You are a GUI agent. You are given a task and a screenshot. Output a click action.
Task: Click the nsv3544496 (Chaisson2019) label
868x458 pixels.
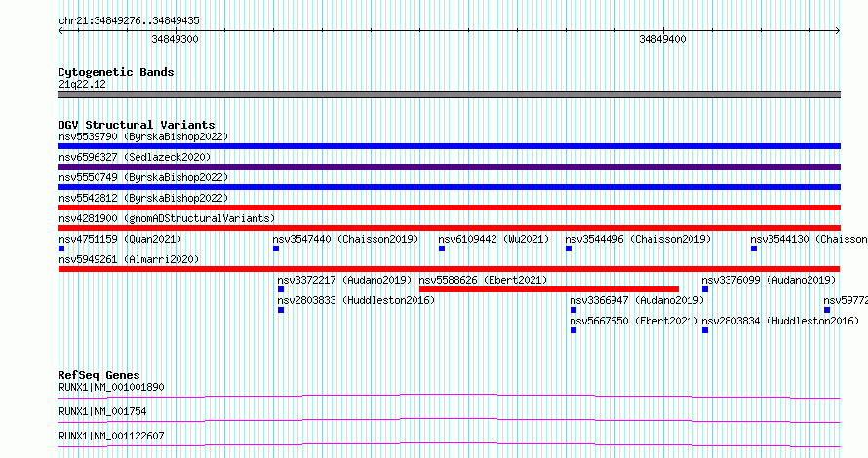click(x=638, y=239)
